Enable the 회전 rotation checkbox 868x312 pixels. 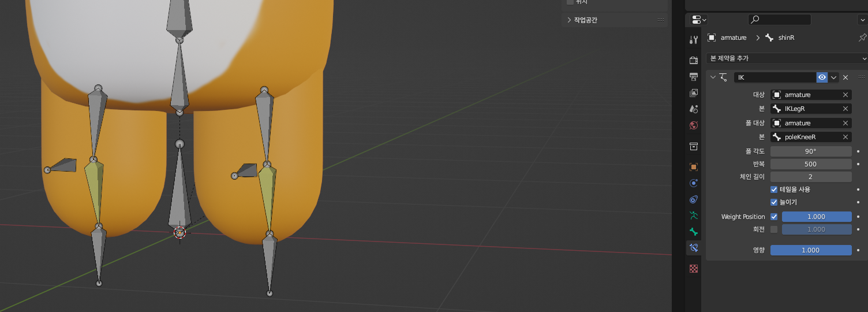[774, 229]
